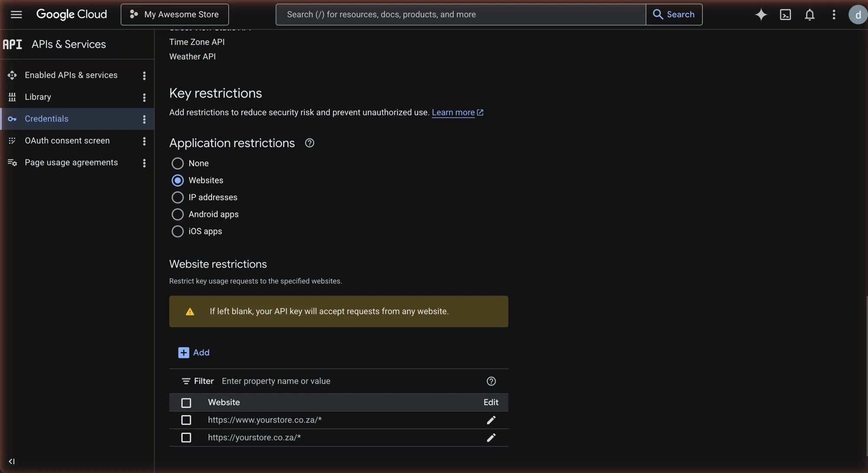This screenshot has width=868, height=473.
Task: Open more options for Library
Action: pos(144,97)
